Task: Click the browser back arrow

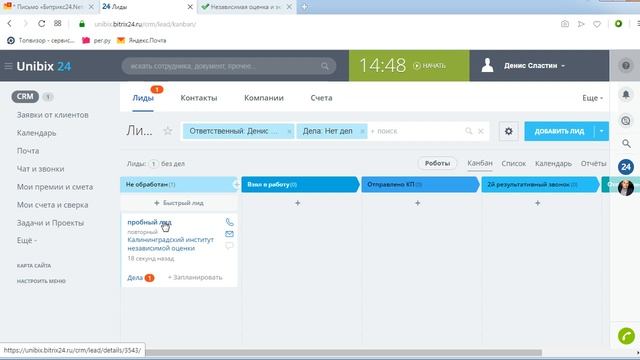Action: pyautogui.click(x=9, y=24)
